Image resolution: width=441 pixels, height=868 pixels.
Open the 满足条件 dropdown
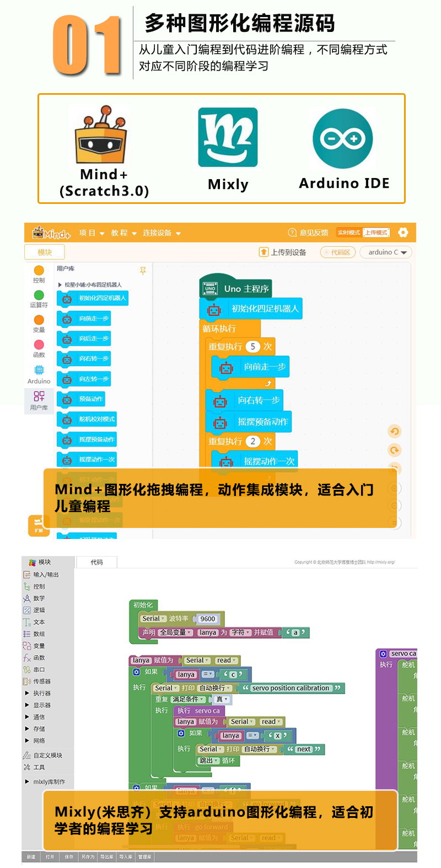tap(188, 699)
